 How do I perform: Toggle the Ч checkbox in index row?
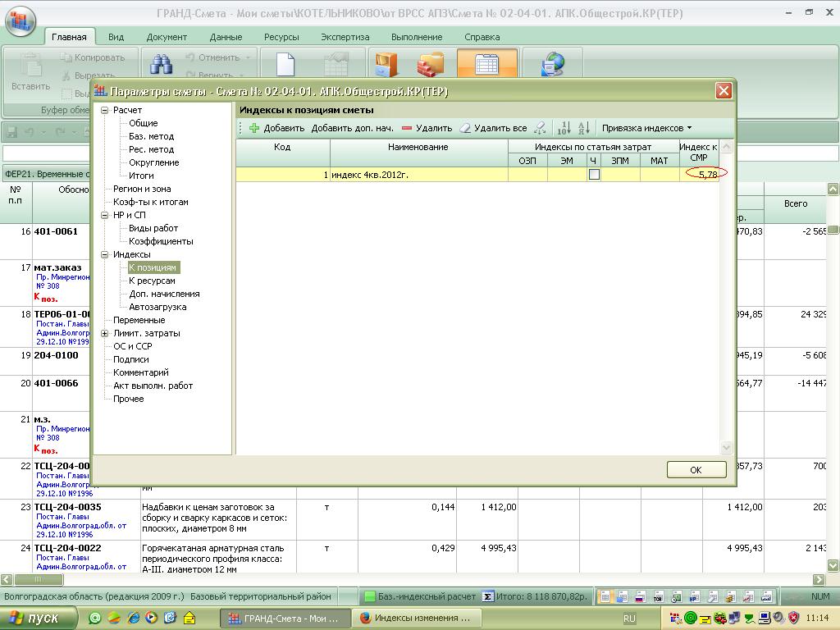click(594, 175)
